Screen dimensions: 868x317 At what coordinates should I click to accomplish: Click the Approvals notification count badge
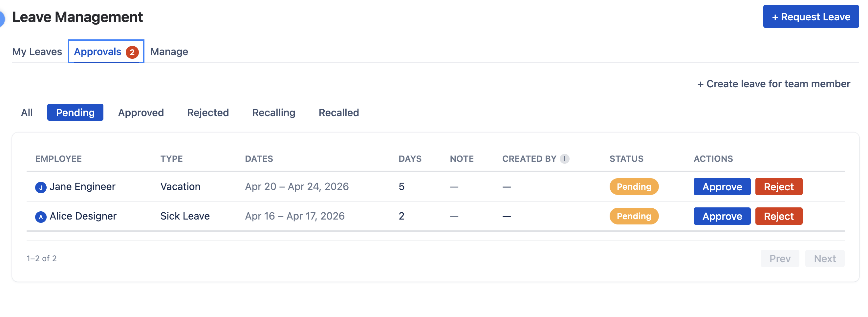132,52
